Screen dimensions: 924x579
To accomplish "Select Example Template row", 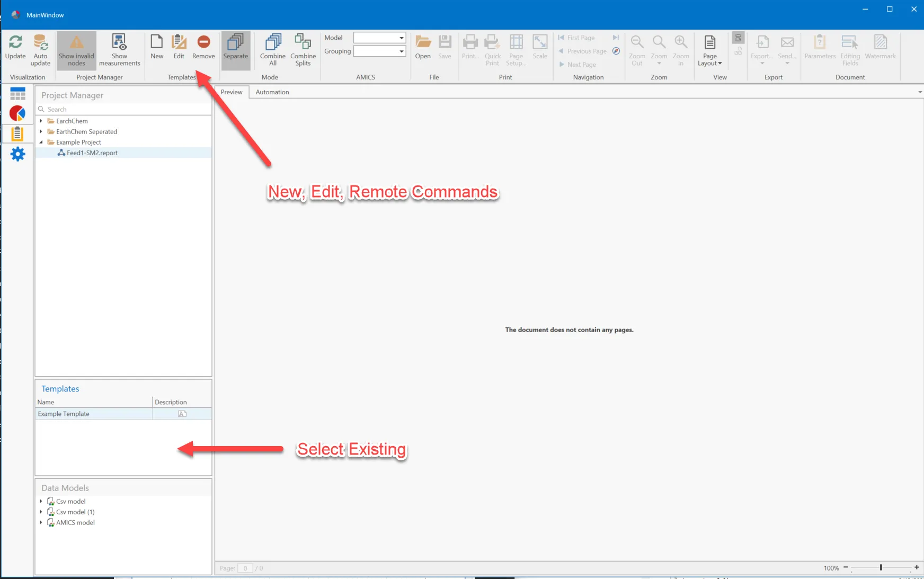I will pos(123,414).
